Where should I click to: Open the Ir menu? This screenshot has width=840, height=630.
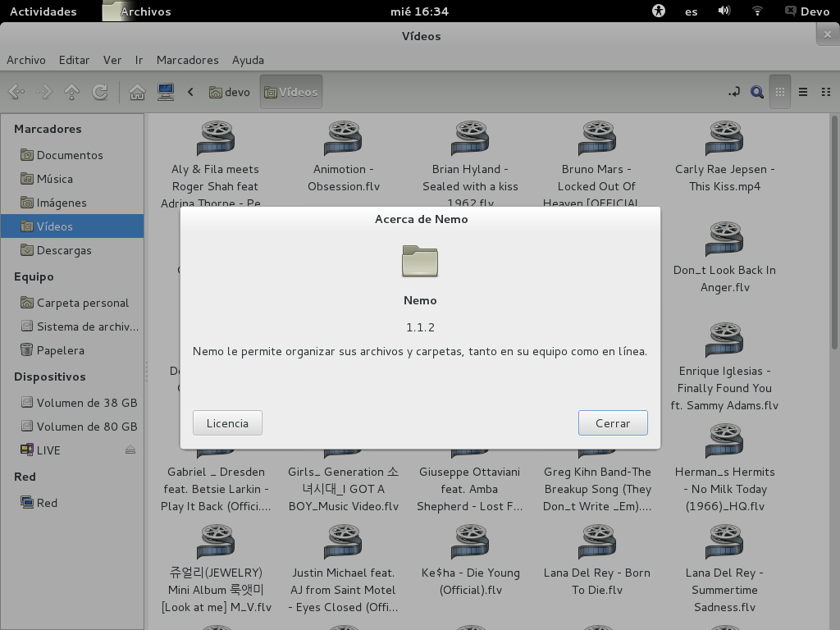(x=139, y=60)
